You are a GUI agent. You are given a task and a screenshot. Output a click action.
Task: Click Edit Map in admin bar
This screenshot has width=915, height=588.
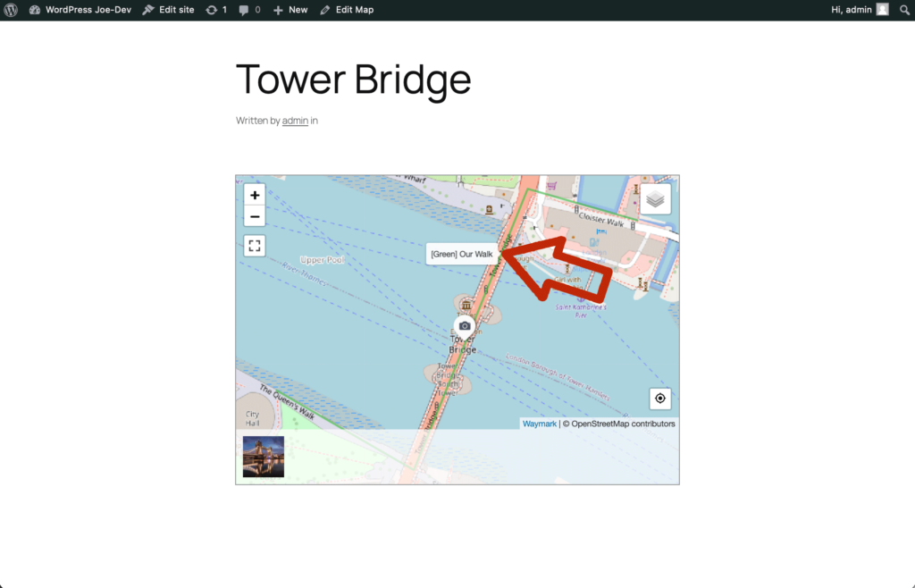coord(347,10)
